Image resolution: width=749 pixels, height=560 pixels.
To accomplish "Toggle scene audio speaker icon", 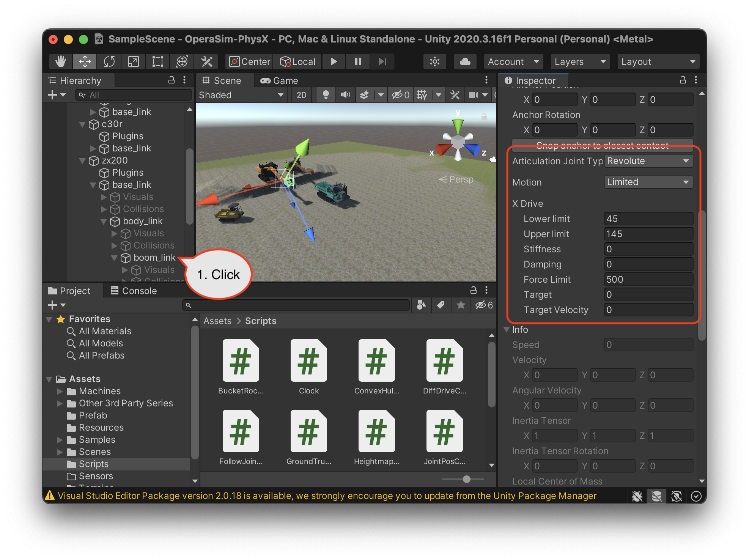I will tap(345, 95).
